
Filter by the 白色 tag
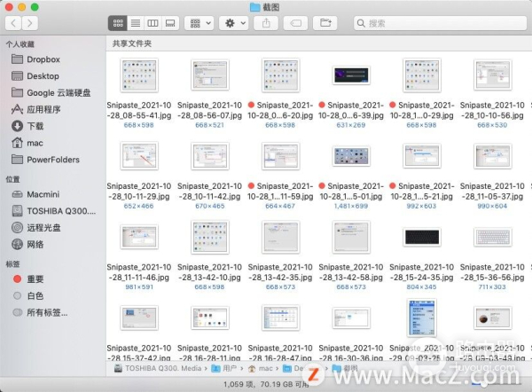[x=28, y=295]
